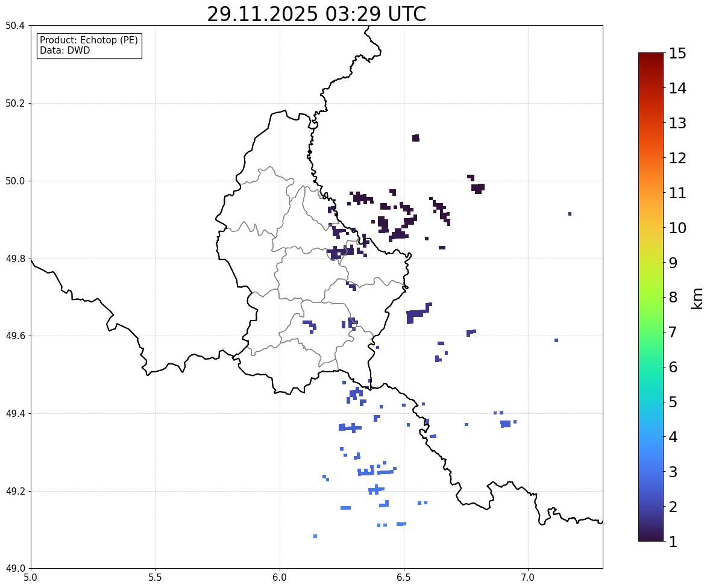The width and height of the screenshot is (710, 588).
Task: Click the longitude axis label '6.5'
Action: 404,578
